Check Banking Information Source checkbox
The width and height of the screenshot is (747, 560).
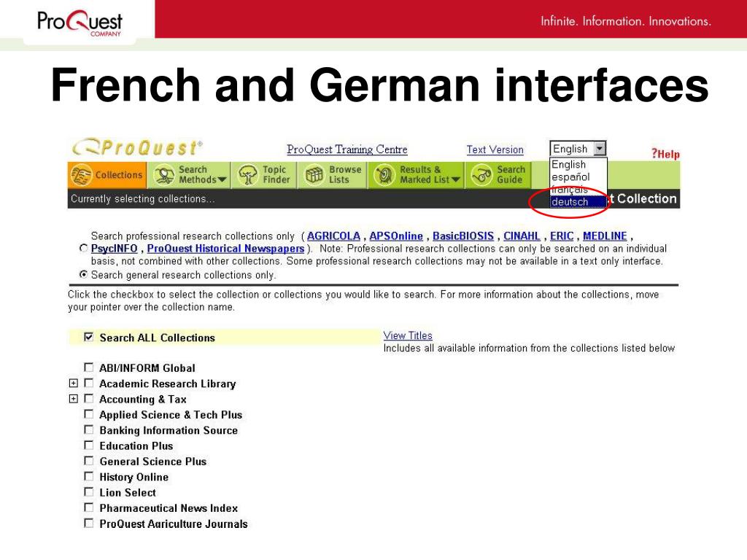point(88,429)
